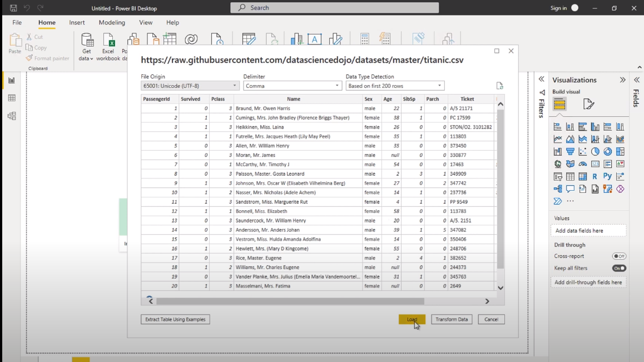Screen dimensions: 644x362
Task: Select the slicer visual
Action: point(557,177)
